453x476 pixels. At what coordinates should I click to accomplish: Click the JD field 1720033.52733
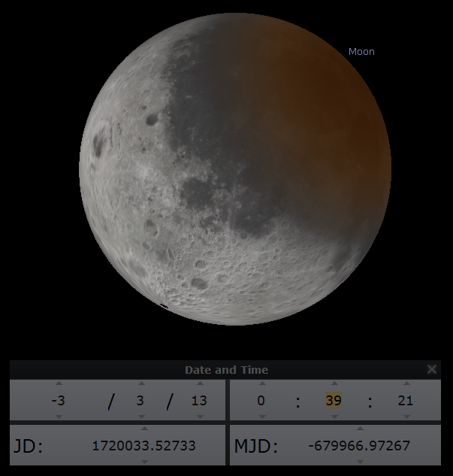[143, 445]
